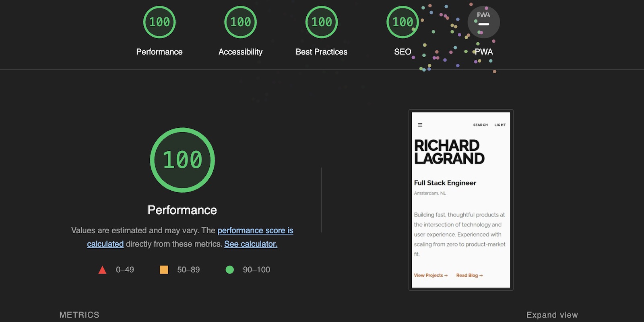Click the red triangle 0–49 legend icon
This screenshot has height=322, width=644.
pyautogui.click(x=102, y=270)
